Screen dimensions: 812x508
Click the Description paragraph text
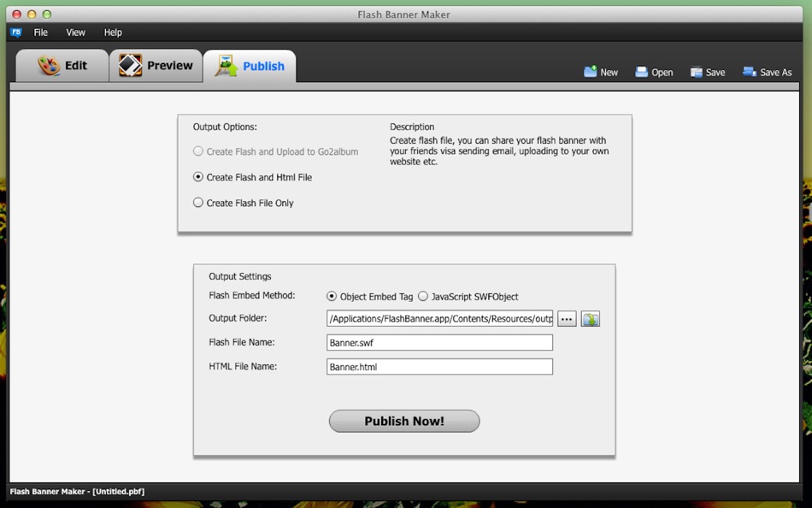pos(499,151)
